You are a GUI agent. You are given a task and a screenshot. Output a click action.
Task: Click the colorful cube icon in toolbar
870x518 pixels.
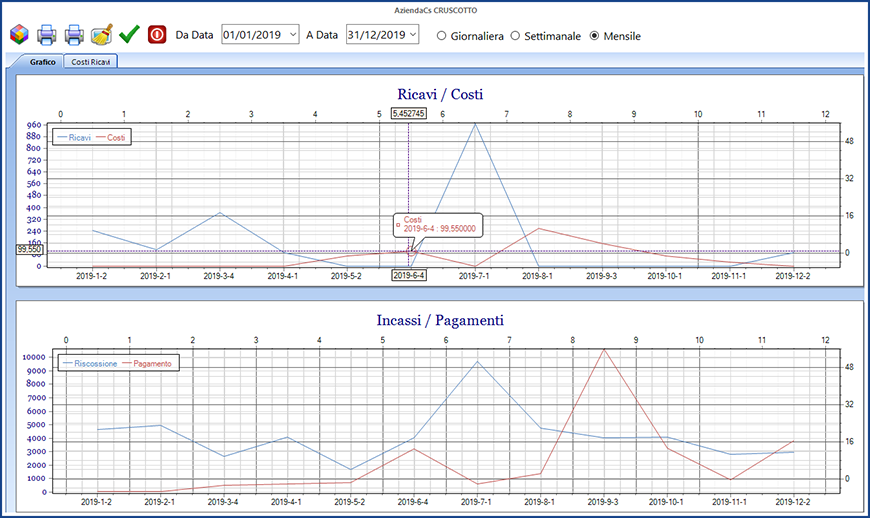(x=19, y=35)
